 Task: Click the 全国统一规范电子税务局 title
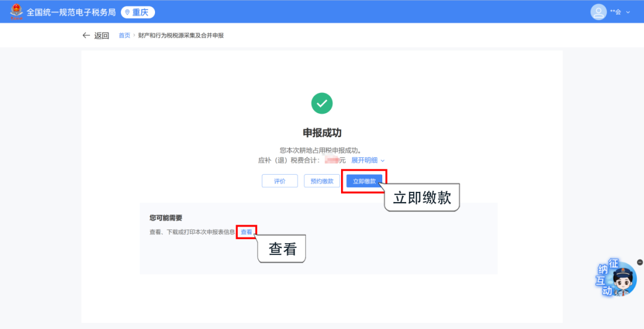pyautogui.click(x=71, y=13)
